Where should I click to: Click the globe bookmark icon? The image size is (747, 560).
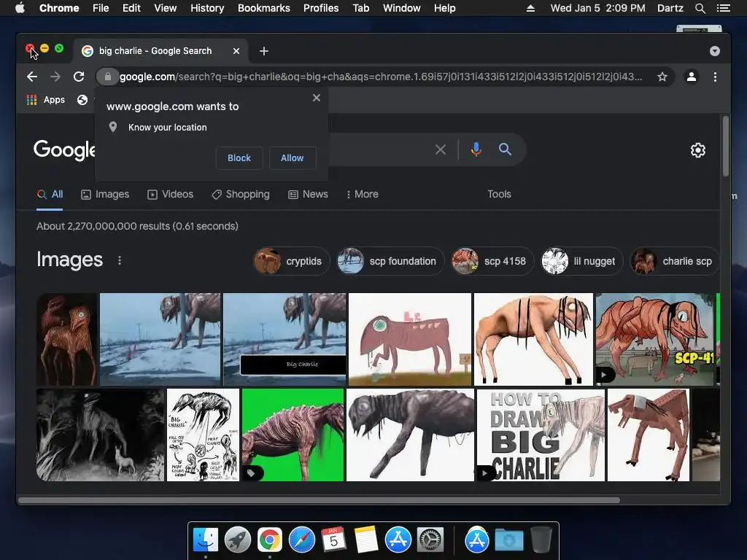click(x=82, y=100)
